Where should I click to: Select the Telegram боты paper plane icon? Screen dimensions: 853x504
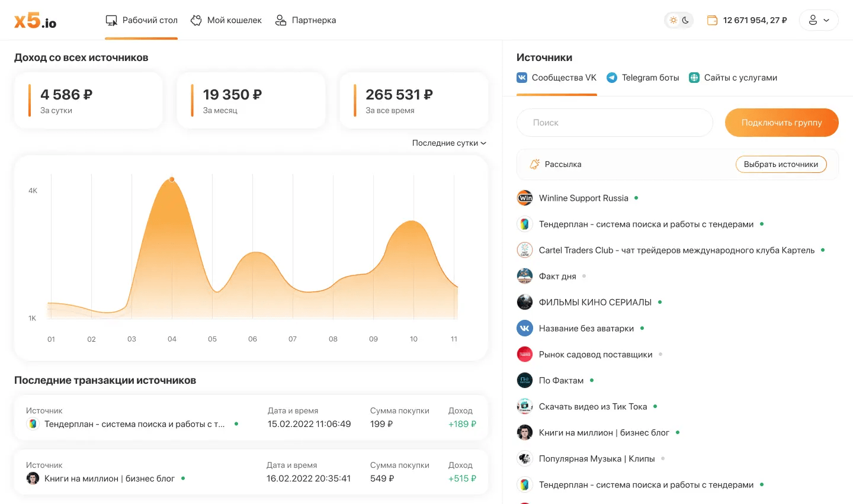pos(611,77)
